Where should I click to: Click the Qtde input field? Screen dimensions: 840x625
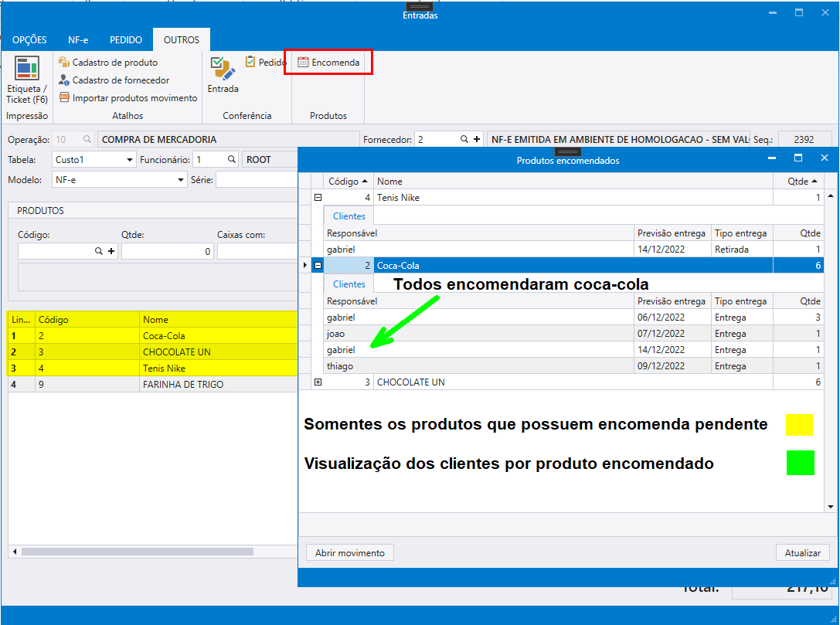point(167,251)
